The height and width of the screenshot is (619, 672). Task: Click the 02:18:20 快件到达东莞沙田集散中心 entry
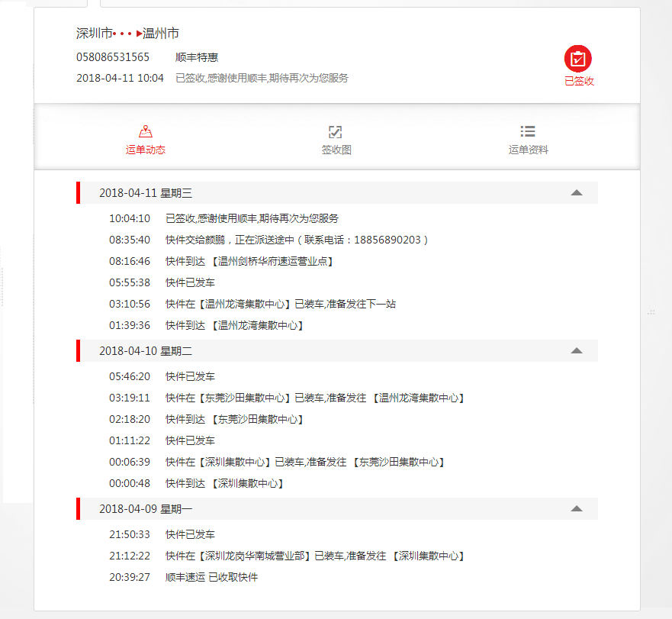(x=206, y=419)
